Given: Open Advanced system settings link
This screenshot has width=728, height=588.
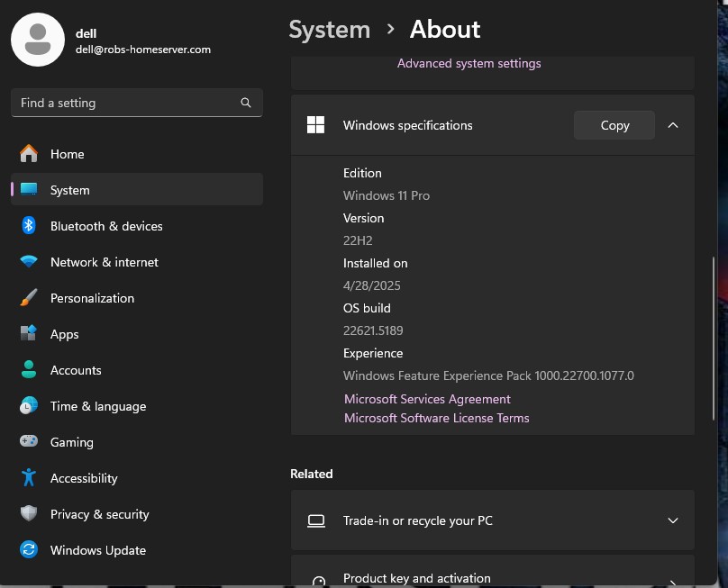Looking at the screenshot, I should 469,64.
